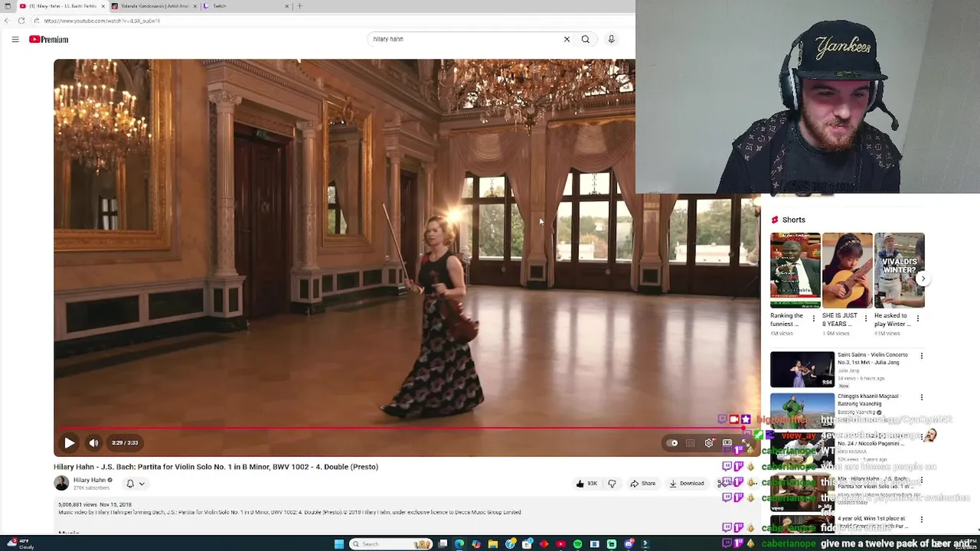This screenshot has height=551, width=980.
Task: Open the Windows Start menu
Action: (338, 544)
